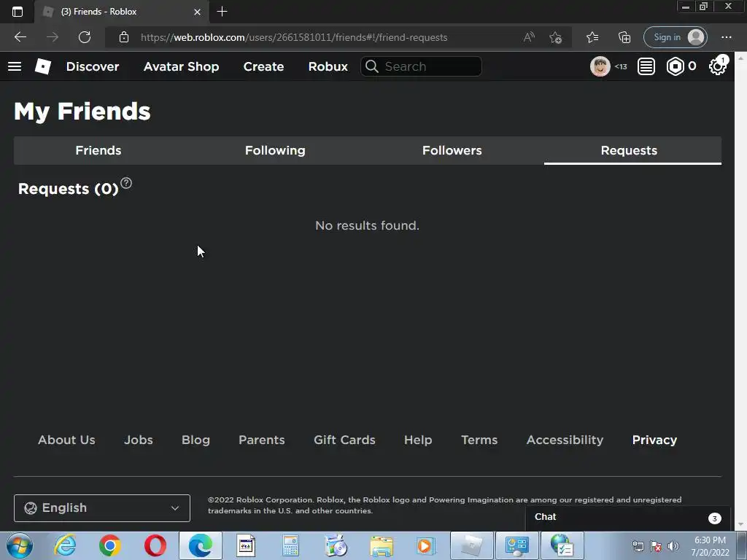Open the settings gear icon
747x560 pixels.
[718, 66]
